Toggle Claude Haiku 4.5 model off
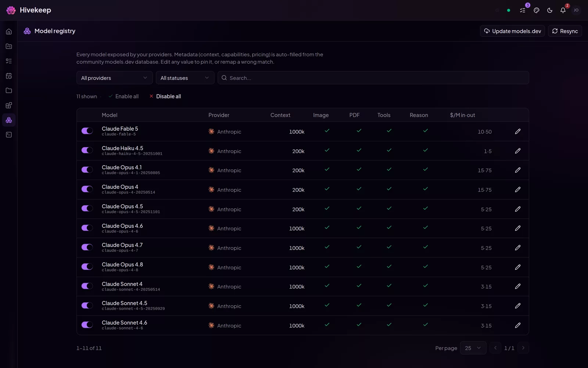The width and height of the screenshot is (588, 368). (x=87, y=150)
